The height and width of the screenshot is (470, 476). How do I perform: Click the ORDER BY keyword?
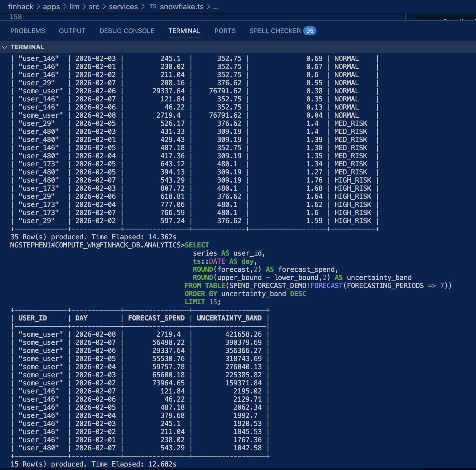(201, 294)
